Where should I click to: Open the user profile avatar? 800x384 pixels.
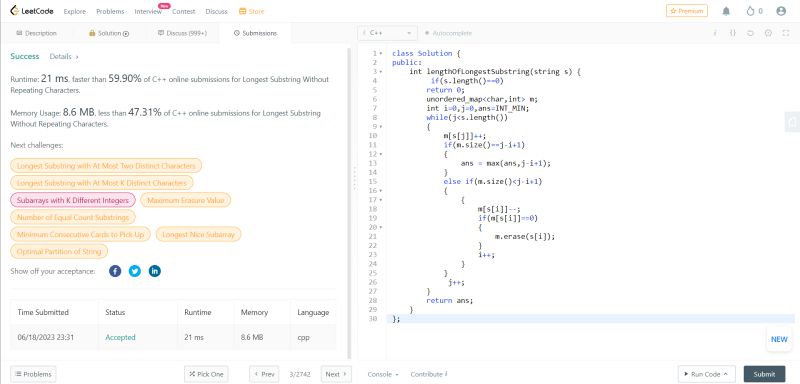click(781, 11)
